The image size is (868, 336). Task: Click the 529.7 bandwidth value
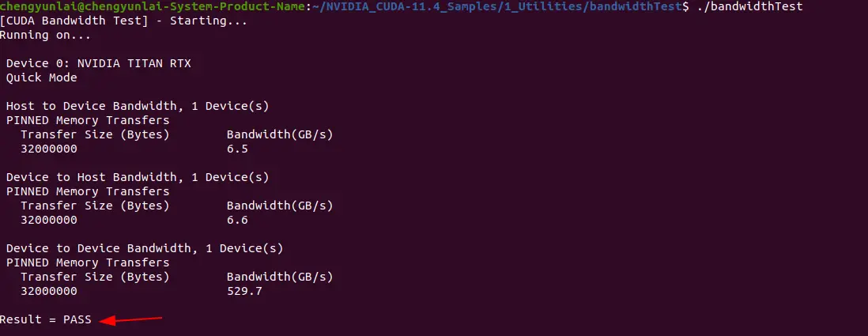click(x=244, y=291)
